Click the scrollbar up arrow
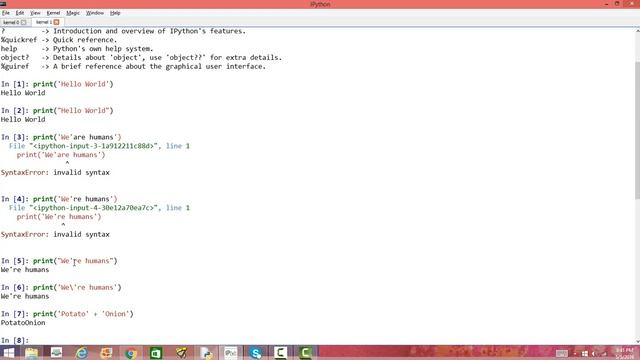 point(637,31)
